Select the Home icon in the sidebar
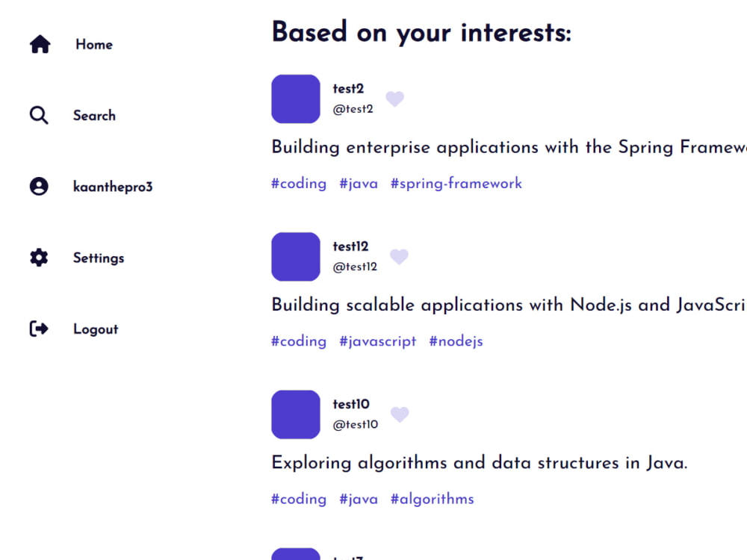The image size is (747, 560). point(39,43)
